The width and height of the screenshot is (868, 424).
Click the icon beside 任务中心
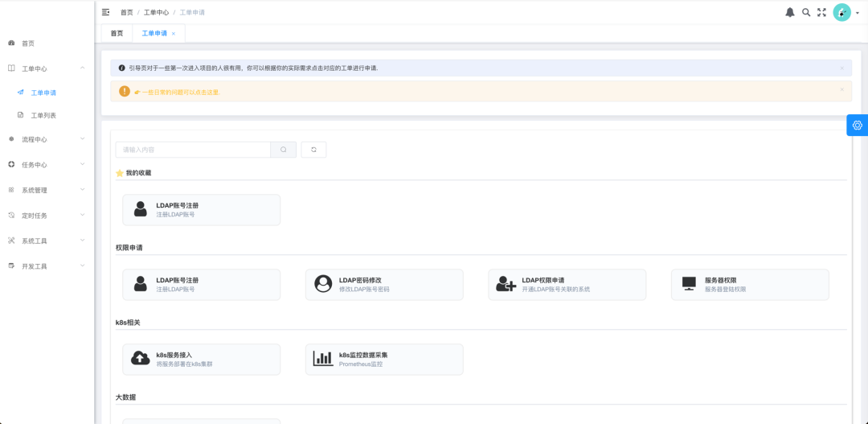pyautogui.click(x=11, y=165)
